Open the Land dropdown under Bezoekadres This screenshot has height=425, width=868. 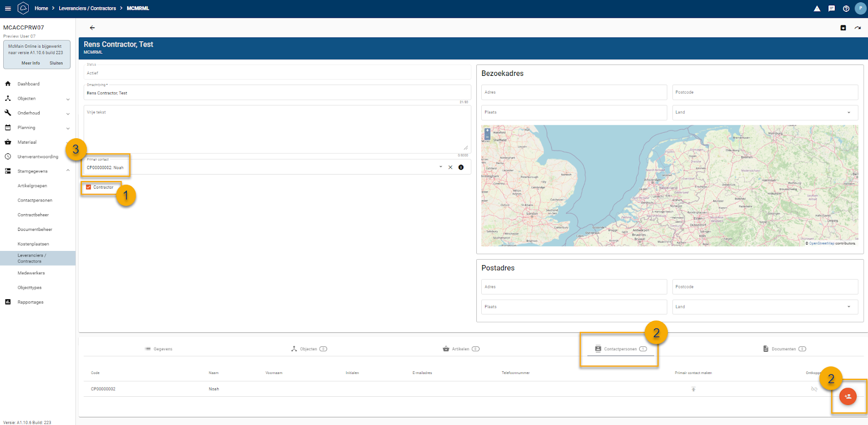tap(848, 113)
